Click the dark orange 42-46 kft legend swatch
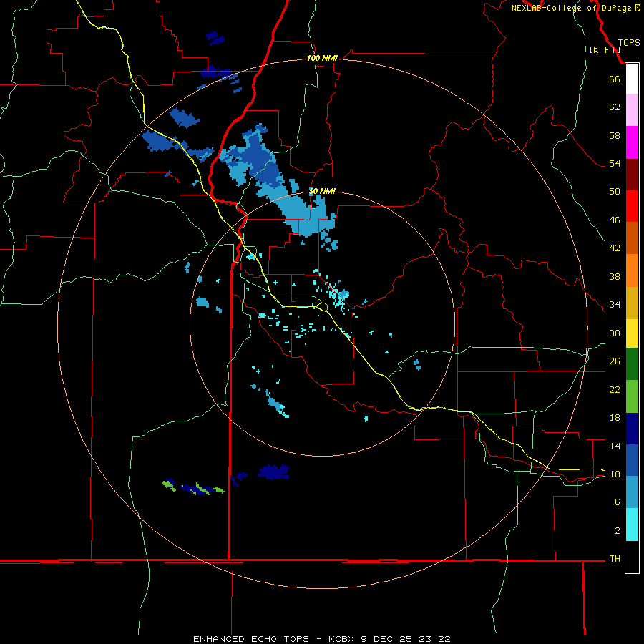The width and height of the screenshot is (644, 644). click(x=632, y=238)
